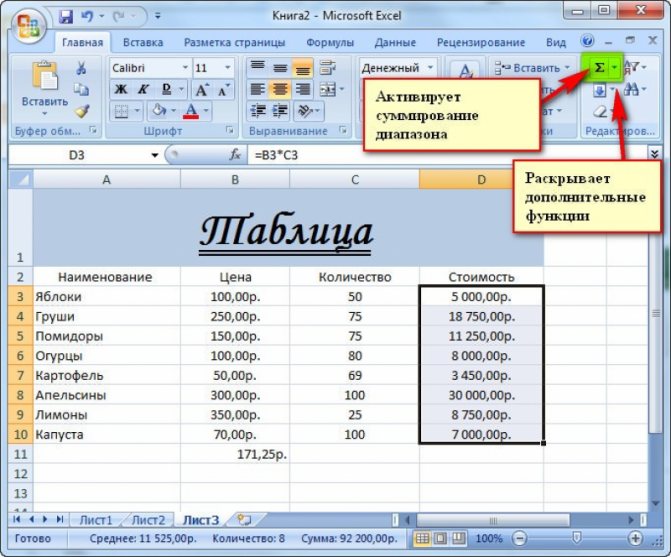Save the workbook via quick access icon
671x557 pixels.
pos(66,17)
